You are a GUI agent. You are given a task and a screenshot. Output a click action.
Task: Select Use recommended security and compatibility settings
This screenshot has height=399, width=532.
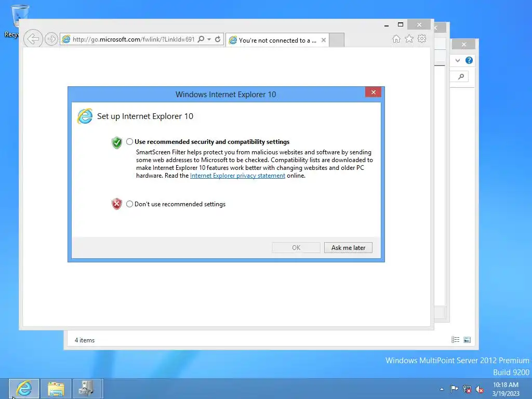coord(129,141)
